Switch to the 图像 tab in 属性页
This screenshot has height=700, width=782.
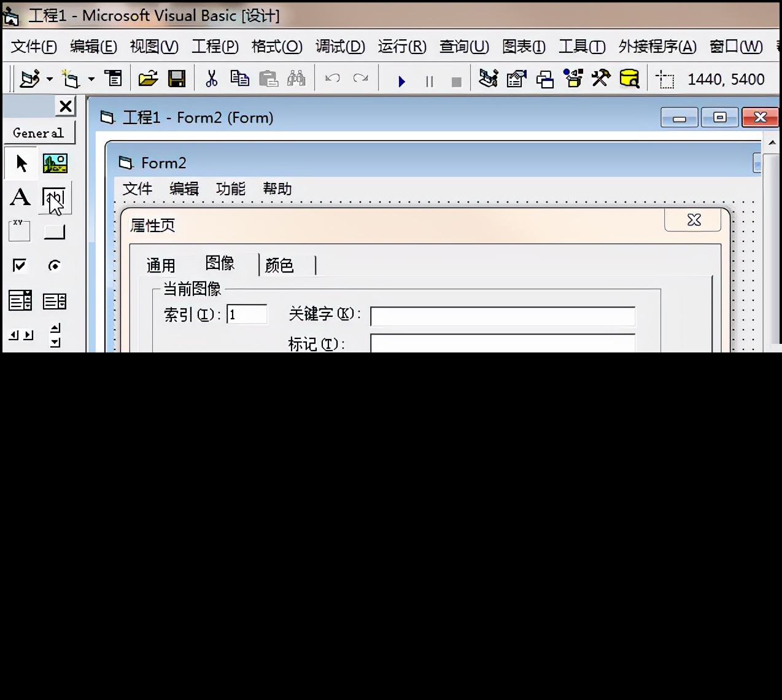click(220, 263)
